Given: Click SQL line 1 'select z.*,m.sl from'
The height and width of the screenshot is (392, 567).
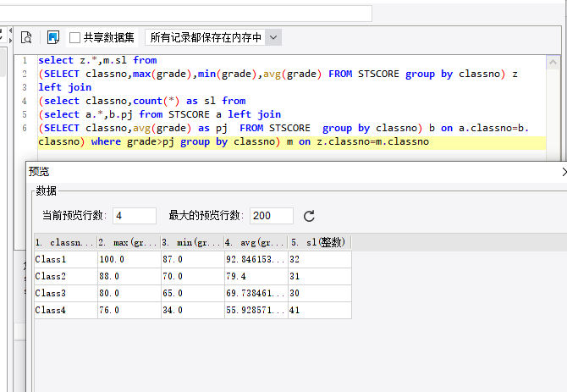Looking at the screenshot, I should (x=97, y=60).
